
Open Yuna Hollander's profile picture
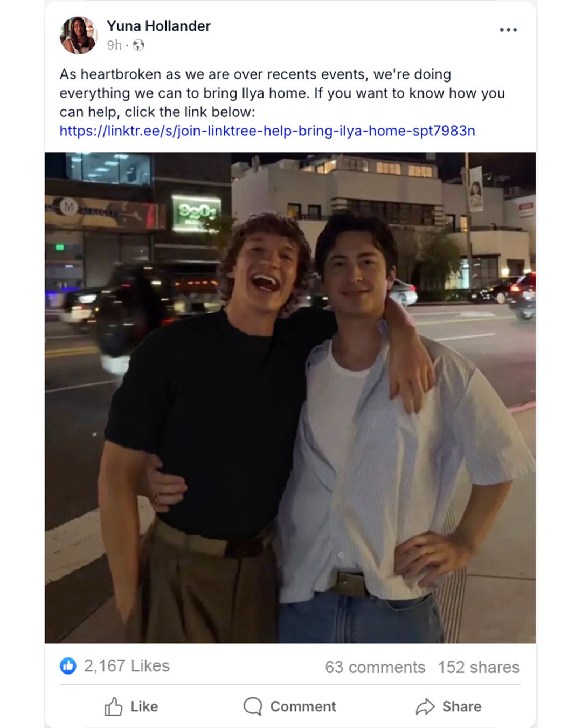pyautogui.click(x=78, y=35)
